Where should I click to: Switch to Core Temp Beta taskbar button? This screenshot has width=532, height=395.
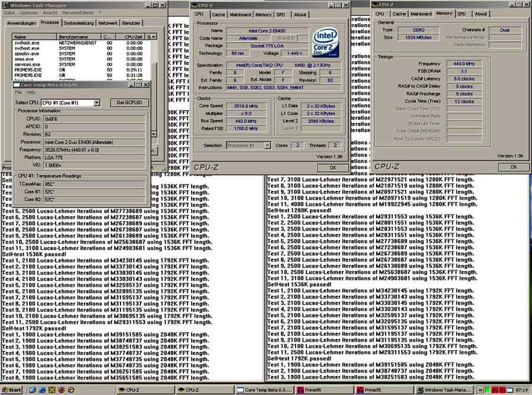pos(265,390)
